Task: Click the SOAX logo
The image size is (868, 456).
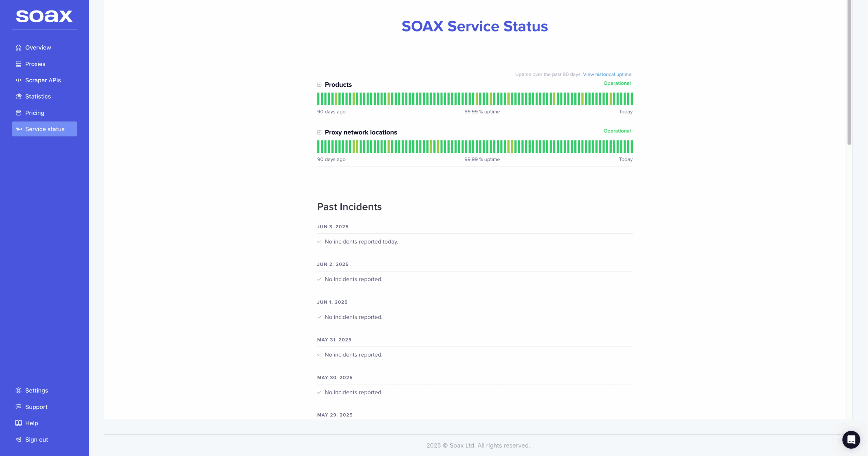Action: click(x=44, y=16)
